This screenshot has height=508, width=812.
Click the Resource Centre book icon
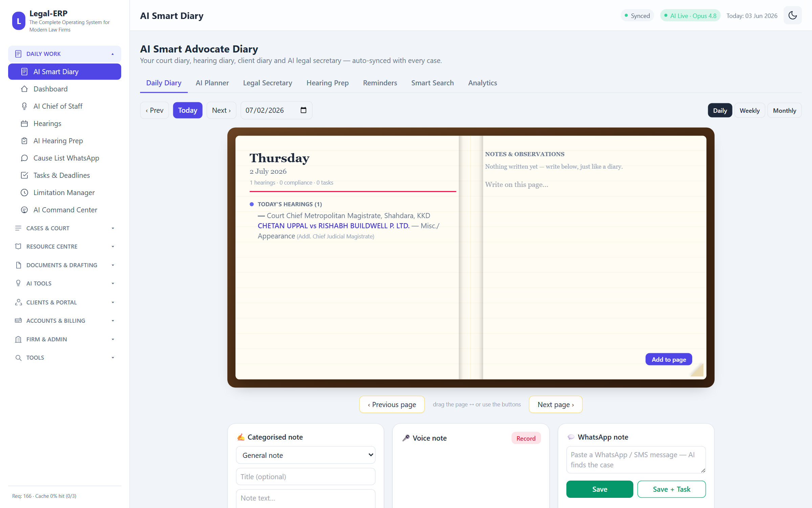[x=18, y=246]
